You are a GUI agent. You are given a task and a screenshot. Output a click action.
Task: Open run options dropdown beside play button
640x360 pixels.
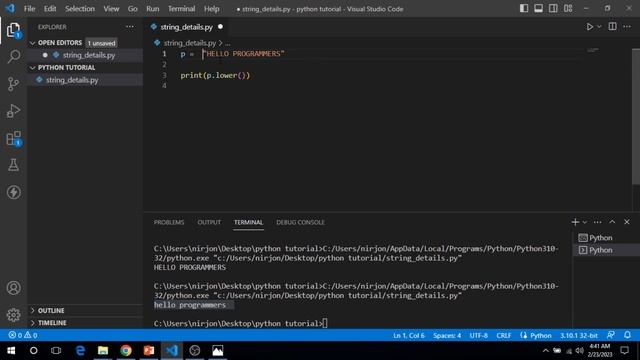[599, 27]
